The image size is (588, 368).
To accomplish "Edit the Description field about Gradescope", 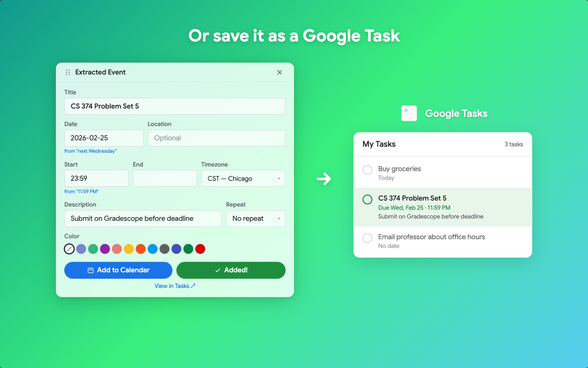I will 143,218.
